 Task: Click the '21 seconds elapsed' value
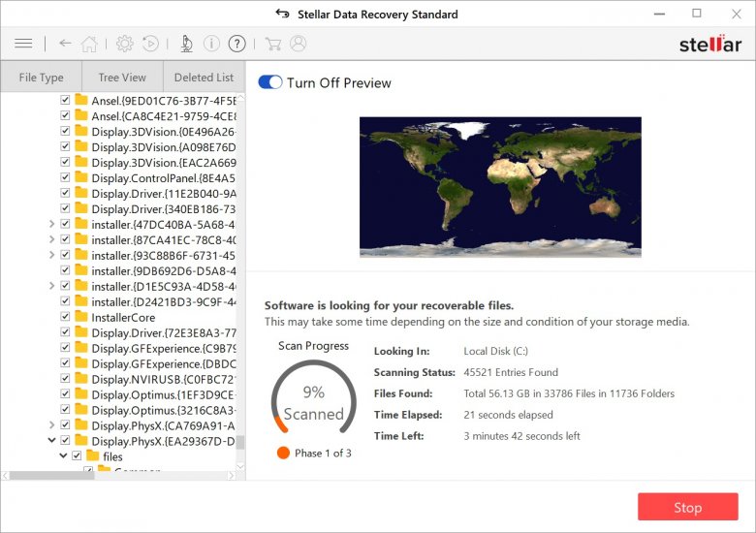tap(508, 415)
